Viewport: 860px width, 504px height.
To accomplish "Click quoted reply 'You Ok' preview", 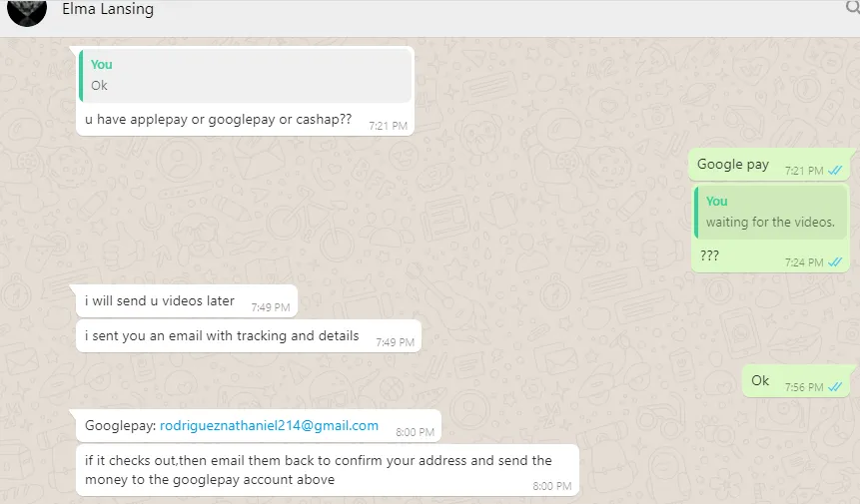I will [x=246, y=76].
